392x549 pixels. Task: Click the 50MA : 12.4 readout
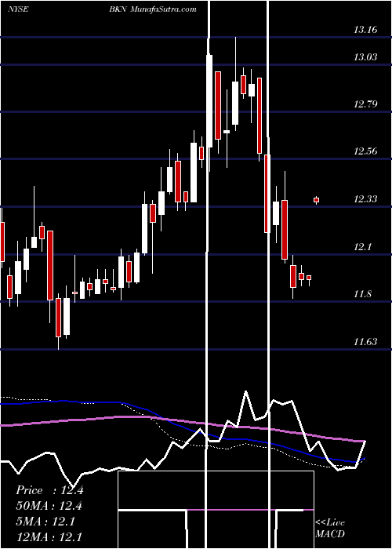pyautogui.click(x=49, y=506)
